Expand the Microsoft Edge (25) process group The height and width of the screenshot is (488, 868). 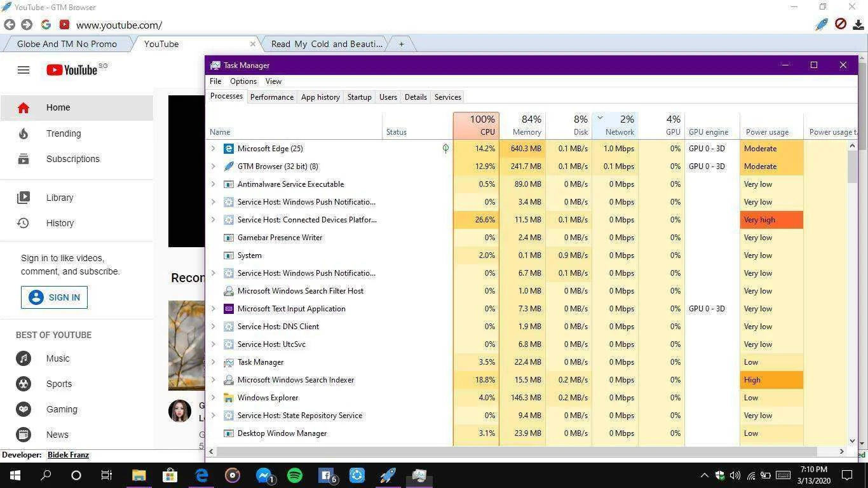coord(214,149)
